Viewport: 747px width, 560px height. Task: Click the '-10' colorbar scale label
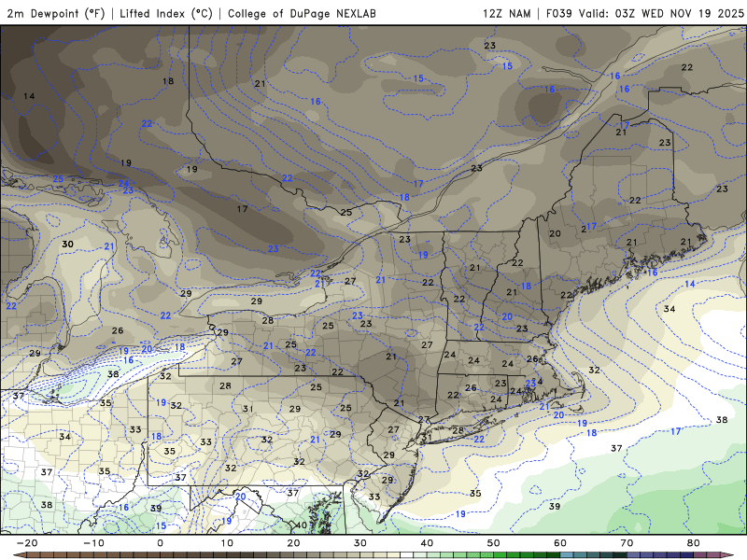(x=93, y=543)
